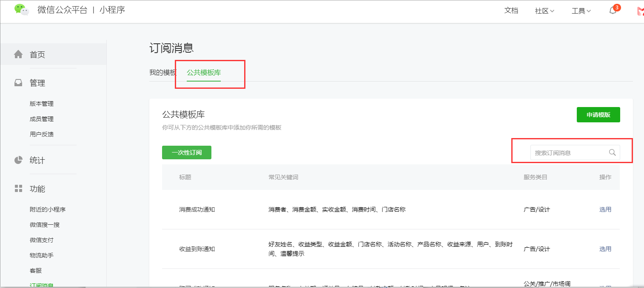Open 客服 in sidebar
The height and width of the screenshot is (288, 644).
(x=36, y=271)
